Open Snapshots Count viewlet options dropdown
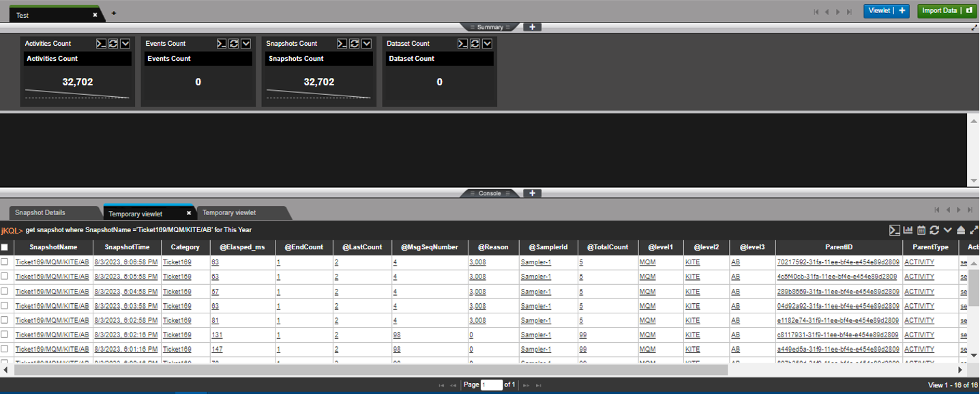 (367, 43)
